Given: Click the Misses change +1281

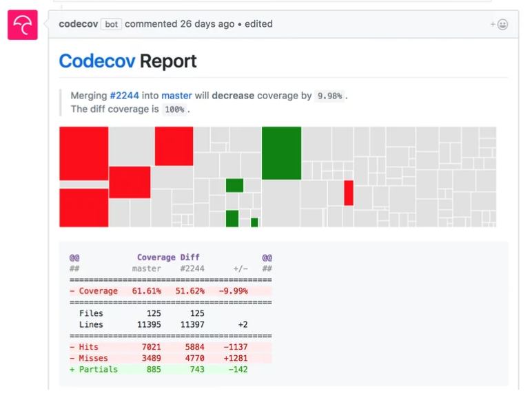Looking at the screenshot, I should pyautogui.click(x=236, y=358).
